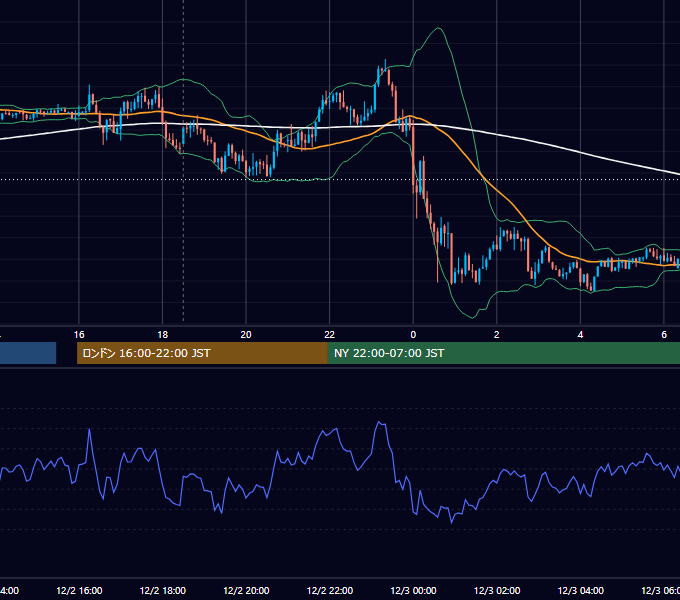Click the 12/3 00:00 date label
The width and height of the screenshot is (680, 600).
[x=413, y=590]
